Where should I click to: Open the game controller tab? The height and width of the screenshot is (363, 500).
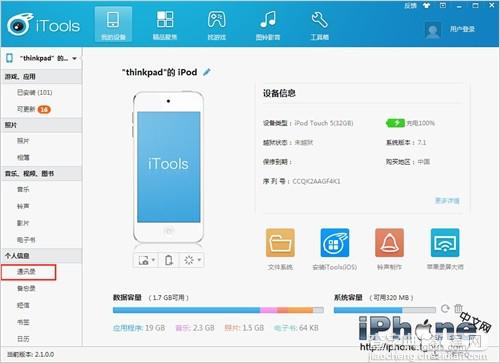tap(217, 24)
